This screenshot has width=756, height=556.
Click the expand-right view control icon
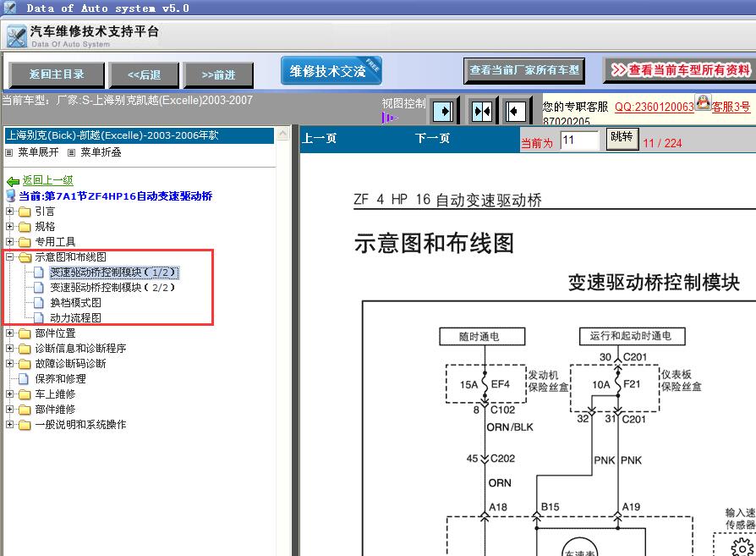[x=444, y=112]
